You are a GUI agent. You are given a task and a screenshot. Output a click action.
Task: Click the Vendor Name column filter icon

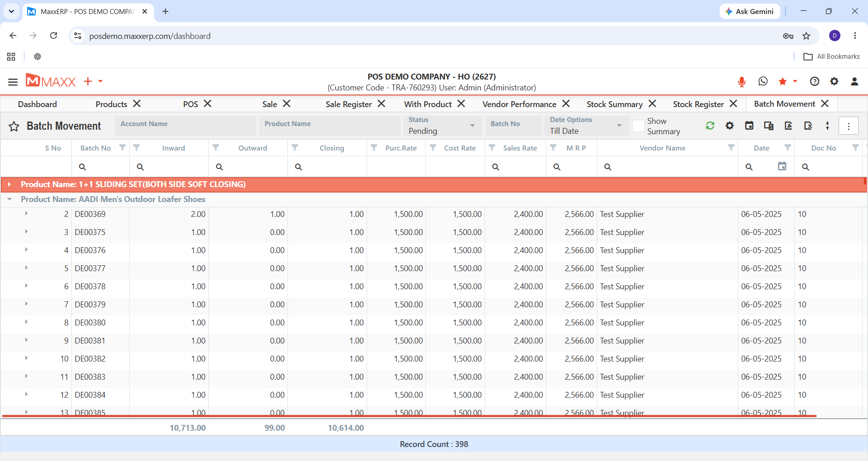pyautogui.click(x=731, y=147)
